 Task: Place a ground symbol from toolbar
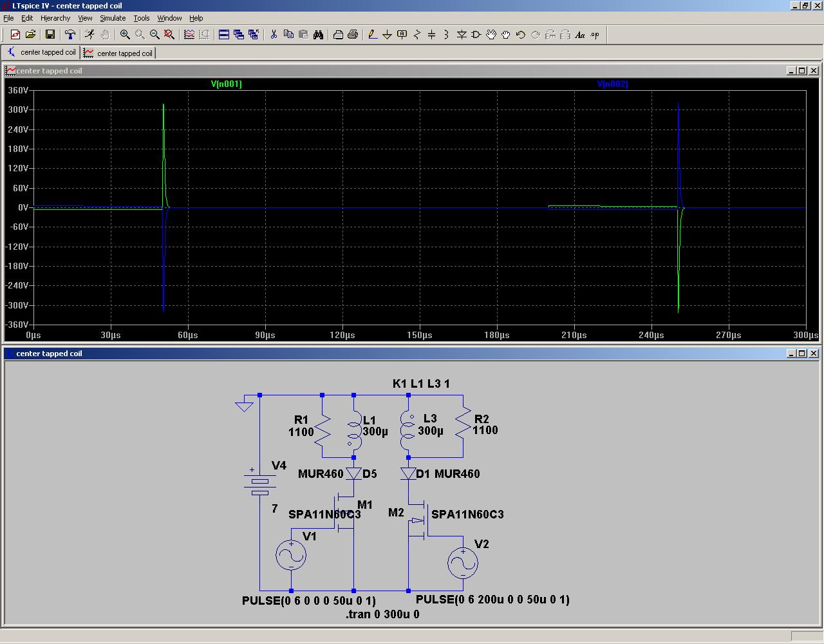tap(387, 35)
